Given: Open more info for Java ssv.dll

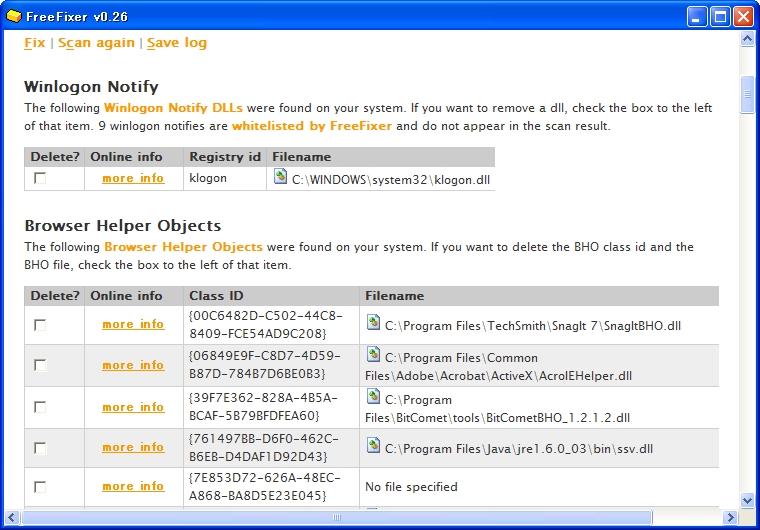Looking at the screenshot, I should 133,447.
